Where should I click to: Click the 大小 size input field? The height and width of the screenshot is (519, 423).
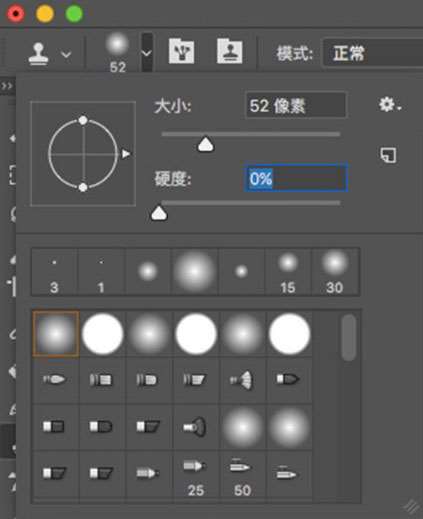coord(296,106)
